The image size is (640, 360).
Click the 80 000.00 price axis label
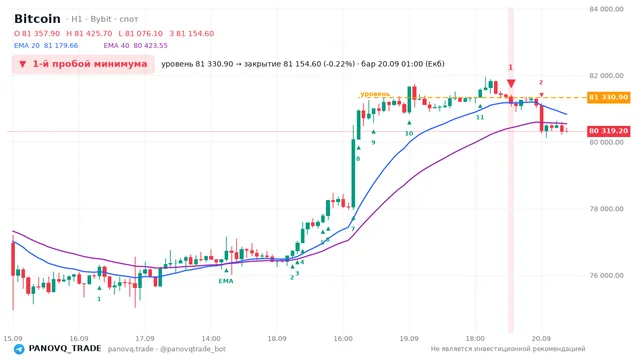pyautogui.click(x=606, y=142)
